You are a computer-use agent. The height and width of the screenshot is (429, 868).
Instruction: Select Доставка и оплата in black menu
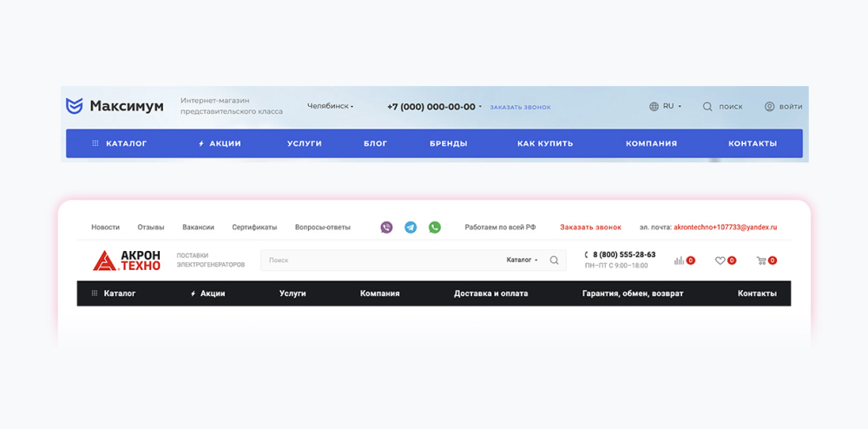coord(491,294)
